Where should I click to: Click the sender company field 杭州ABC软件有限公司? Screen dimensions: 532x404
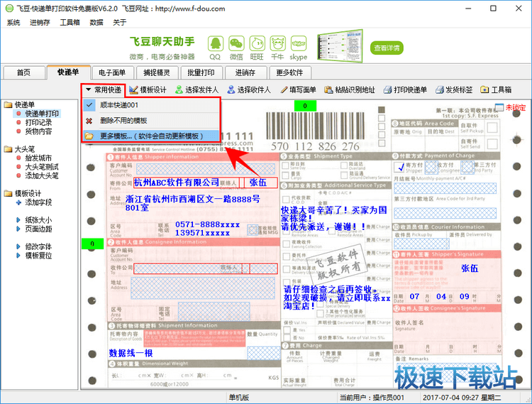click(x=177, y=182)
